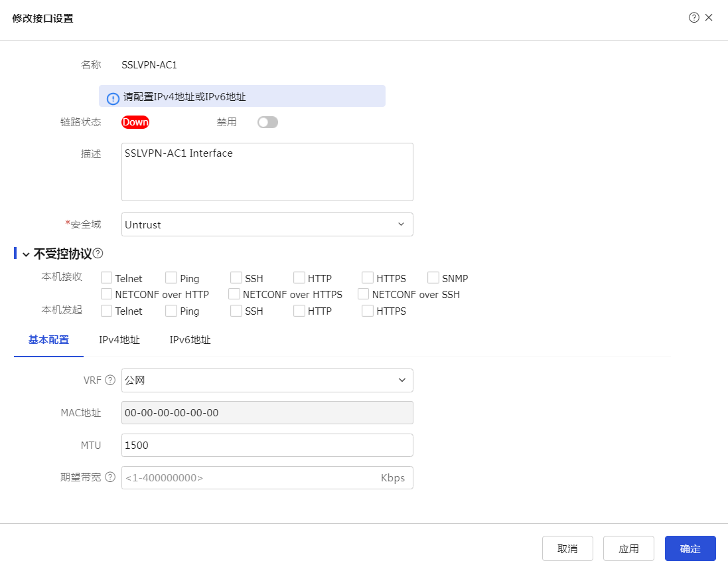Click the 应用 button
Screen dimensions: 728x571
628,548
